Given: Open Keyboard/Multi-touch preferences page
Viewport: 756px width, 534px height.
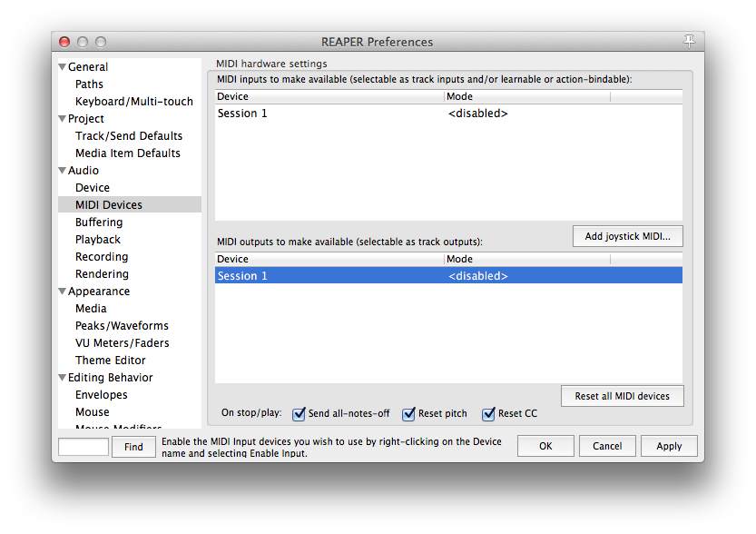Looking at the screenshot, I should (x=134, y=102).
